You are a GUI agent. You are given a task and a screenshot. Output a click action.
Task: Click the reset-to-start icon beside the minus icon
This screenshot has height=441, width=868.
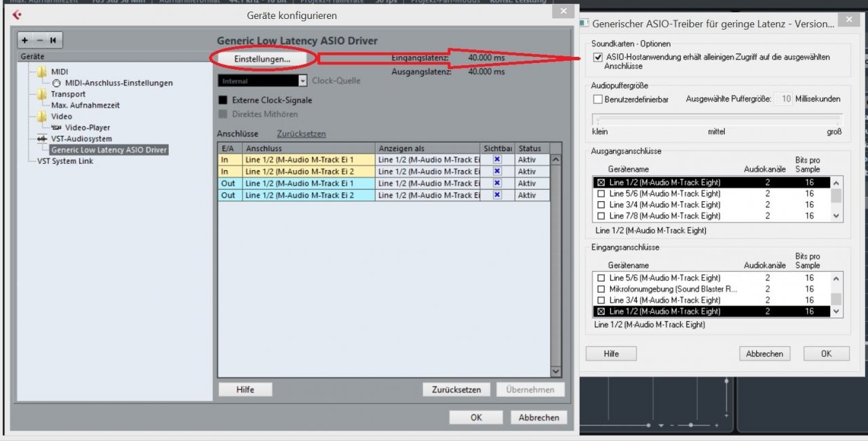click(x=52, y=41)
